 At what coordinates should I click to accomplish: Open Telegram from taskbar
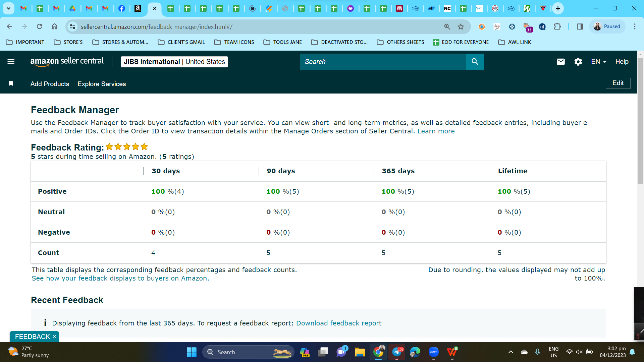(x=397, y=352)
